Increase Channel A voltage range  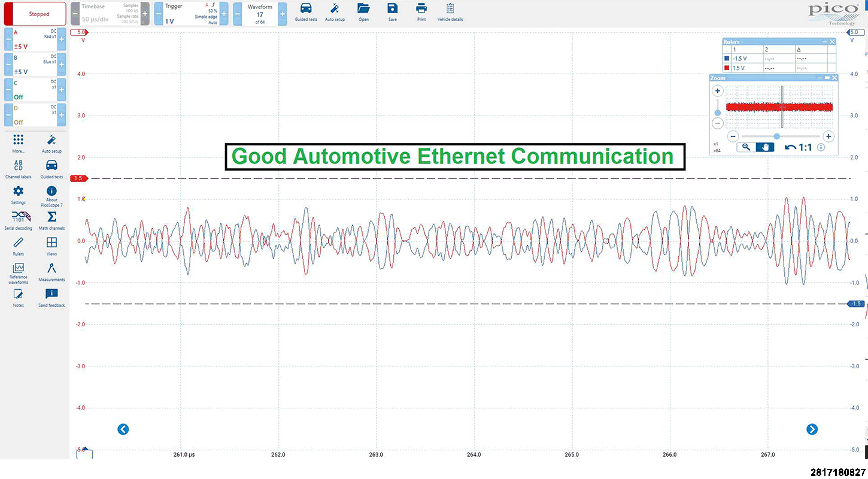[61, 39]
